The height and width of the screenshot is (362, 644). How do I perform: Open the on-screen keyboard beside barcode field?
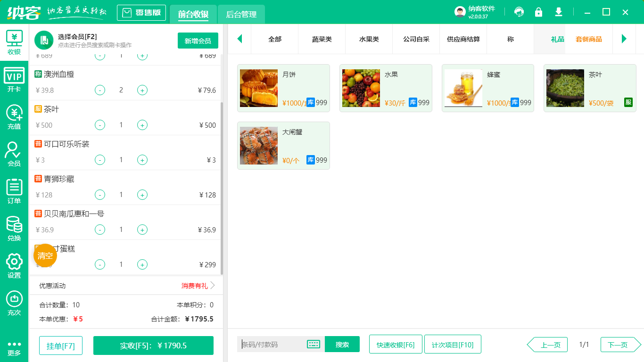pos(313,344)
